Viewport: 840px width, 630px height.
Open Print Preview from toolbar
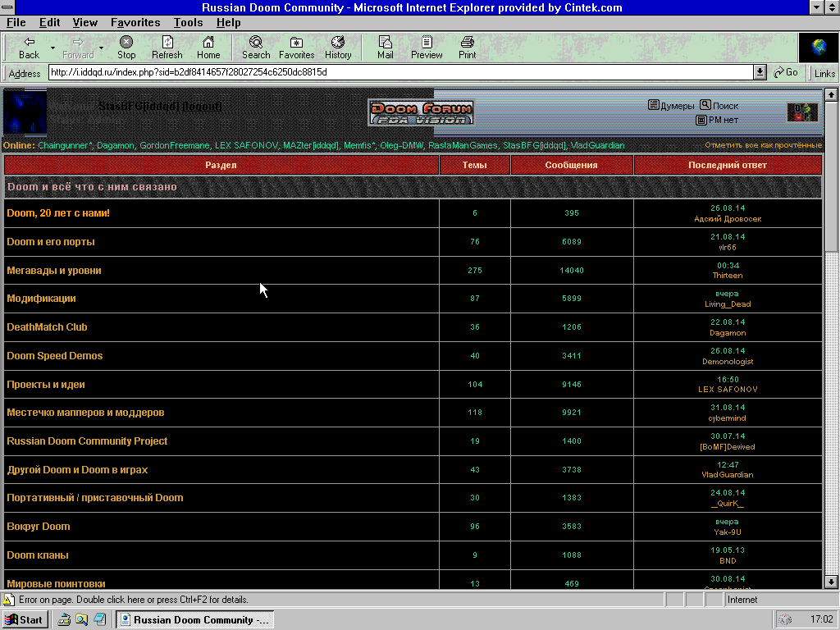tap(427, 48)
